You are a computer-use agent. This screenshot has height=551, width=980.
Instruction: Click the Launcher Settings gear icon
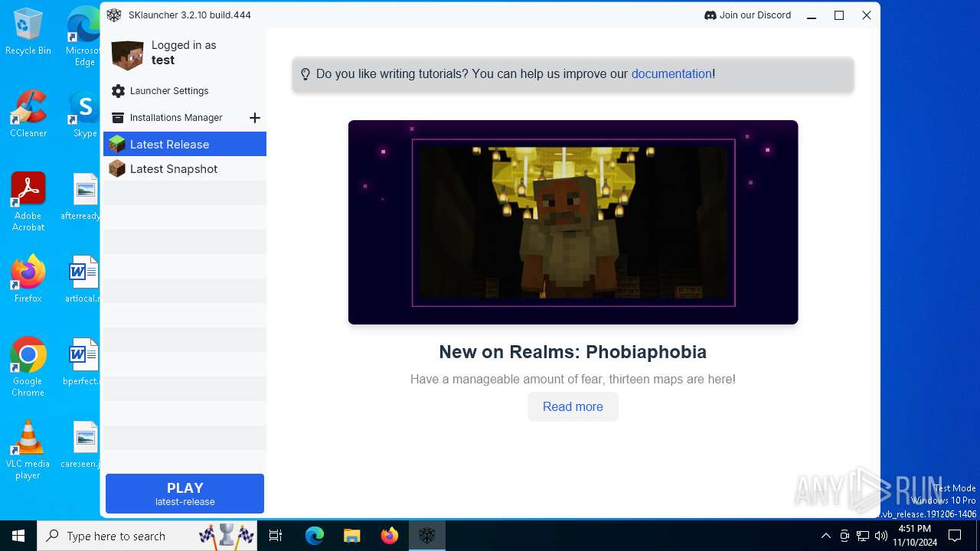pos(118,91)
